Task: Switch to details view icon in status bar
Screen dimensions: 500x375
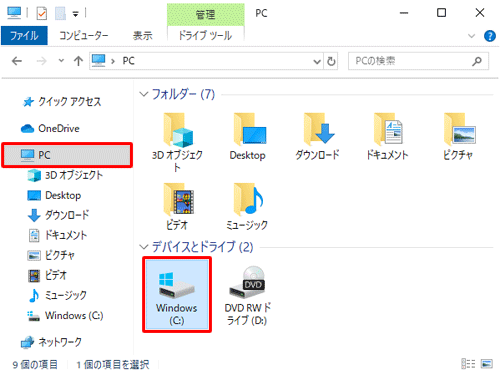Action: coord(468,364)
